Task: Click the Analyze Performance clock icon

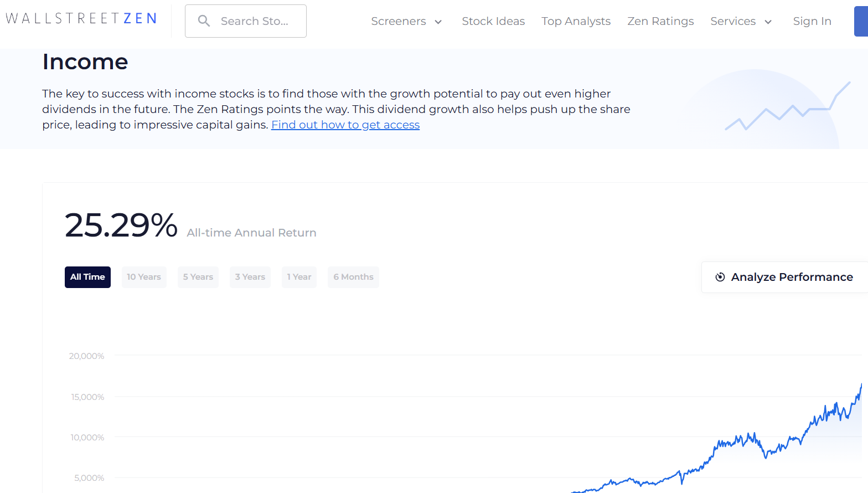Action: 720,277
